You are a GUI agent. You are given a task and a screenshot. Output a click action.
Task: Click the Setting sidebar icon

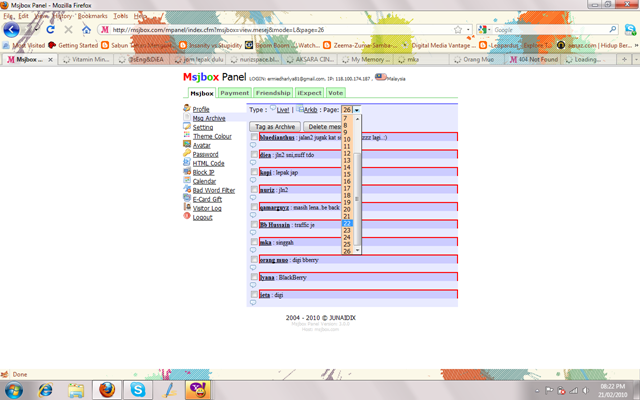click(187, 126)
